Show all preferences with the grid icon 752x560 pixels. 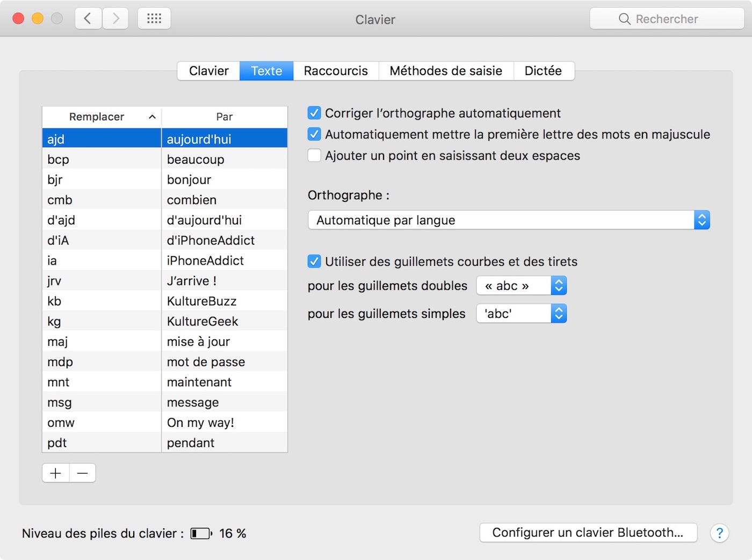click(x=154, y=19)
